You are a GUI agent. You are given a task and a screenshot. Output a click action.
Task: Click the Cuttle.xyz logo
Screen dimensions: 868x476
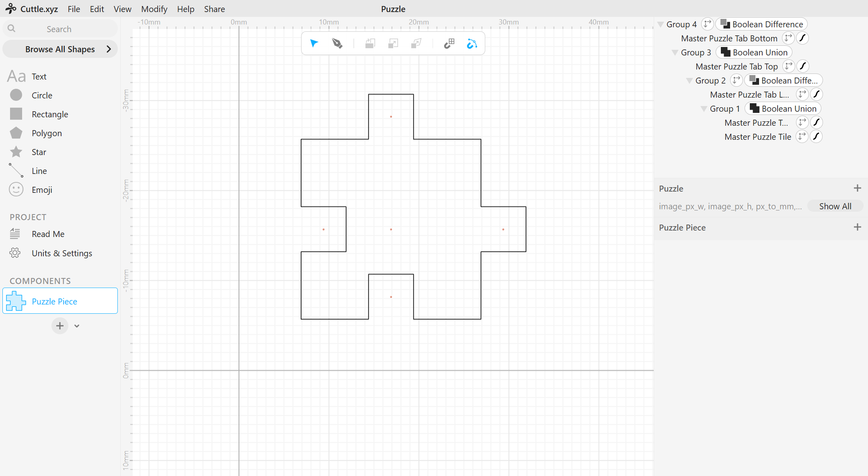(x=32, y=9)
